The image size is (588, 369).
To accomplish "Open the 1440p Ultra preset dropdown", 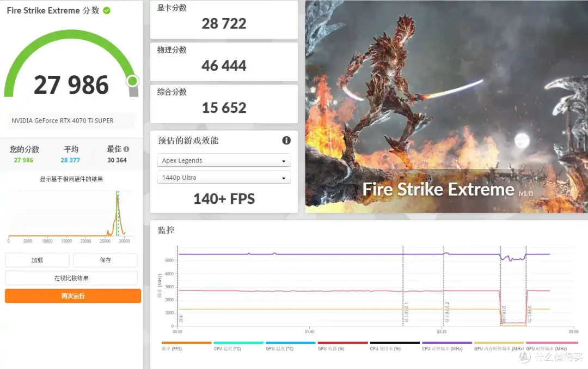I will click(224, 178).
